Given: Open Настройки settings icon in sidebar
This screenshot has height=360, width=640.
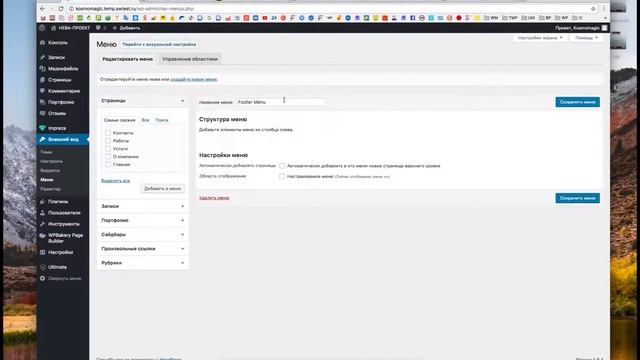Looking at the screenshot, I should tap(42, 252).
